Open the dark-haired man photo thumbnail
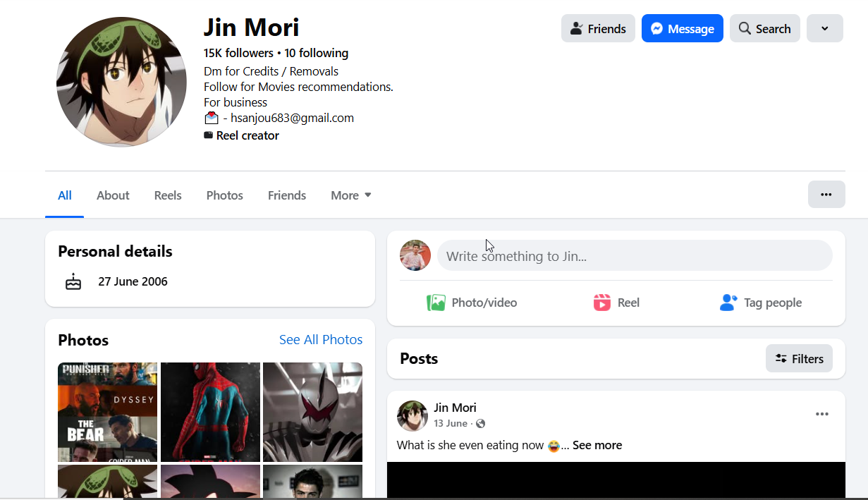This screenshot has height=500, width=868. point(313,481)
